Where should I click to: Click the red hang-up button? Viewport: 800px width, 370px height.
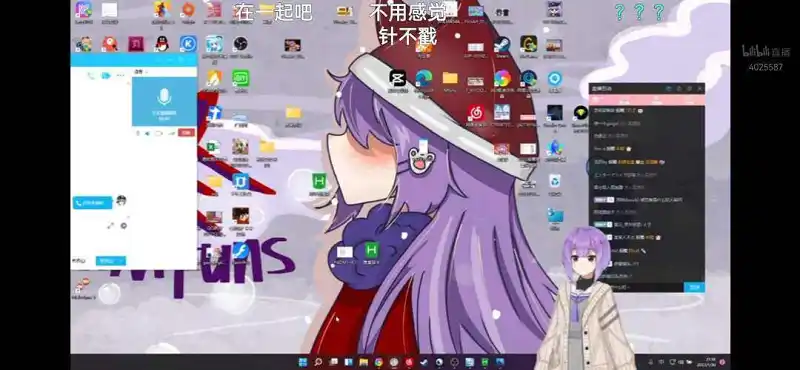pos(187,133)
